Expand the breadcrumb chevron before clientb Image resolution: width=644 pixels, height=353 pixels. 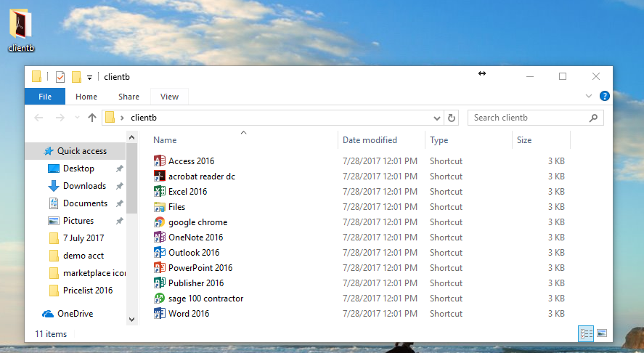click(122, 118)
